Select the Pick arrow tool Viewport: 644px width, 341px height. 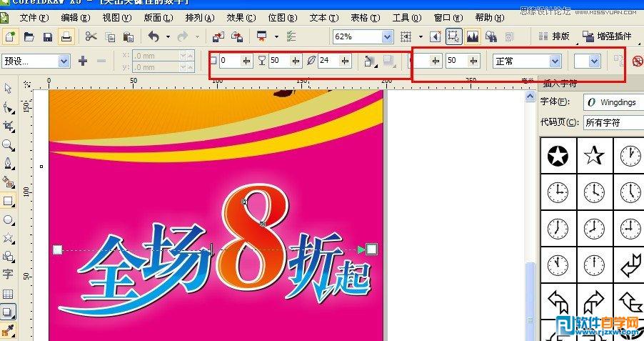pyautogui.click(x=8, y=88)
